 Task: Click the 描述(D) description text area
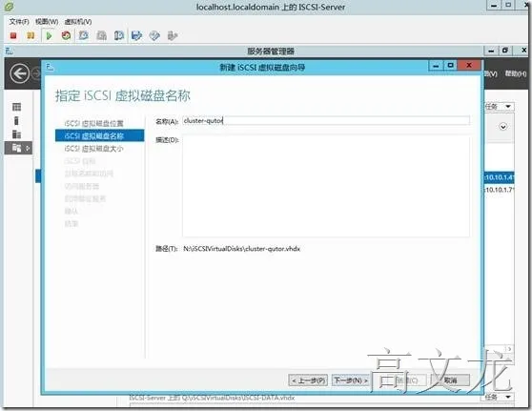click(x=326, y=186)
